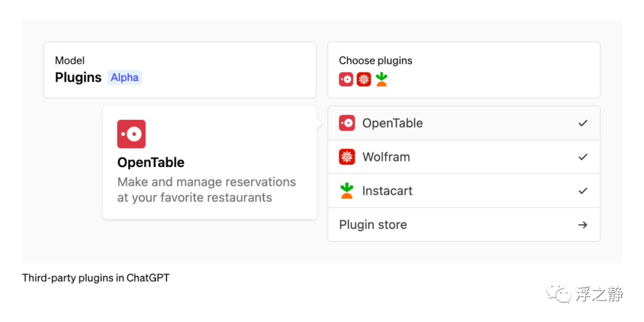Click the Alpha badge next to Plugins
Screen dimensions: 644x322
pos(125,78)
